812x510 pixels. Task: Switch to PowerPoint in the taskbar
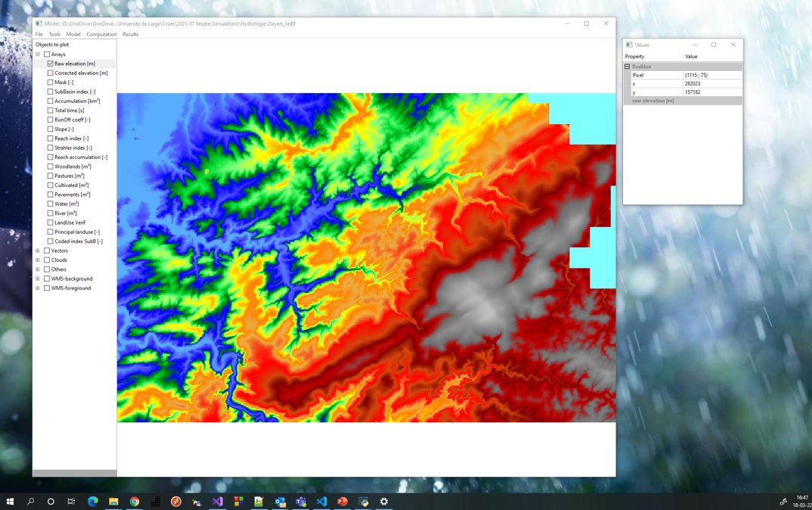[342, 501]
